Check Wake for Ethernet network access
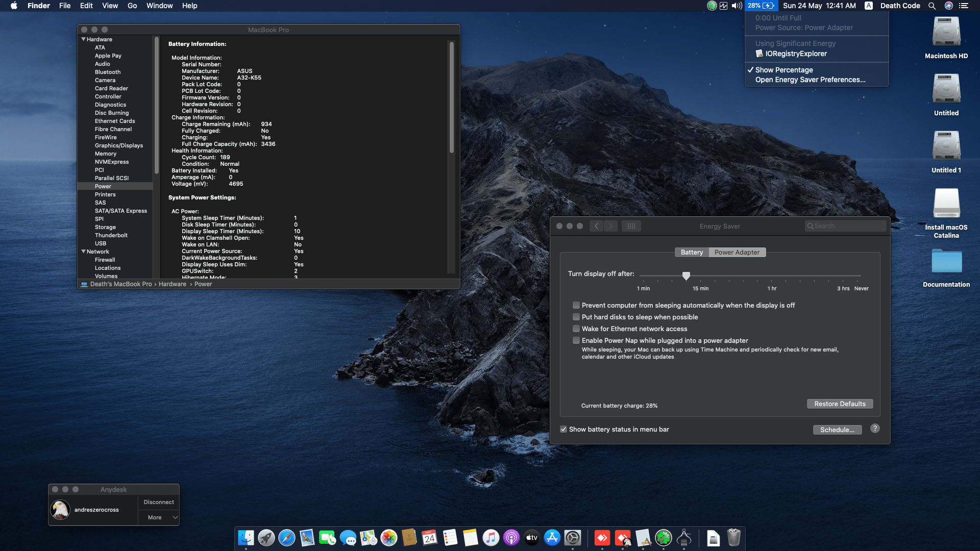Viewport: 980px width, 551px height. tap(576, 329)
